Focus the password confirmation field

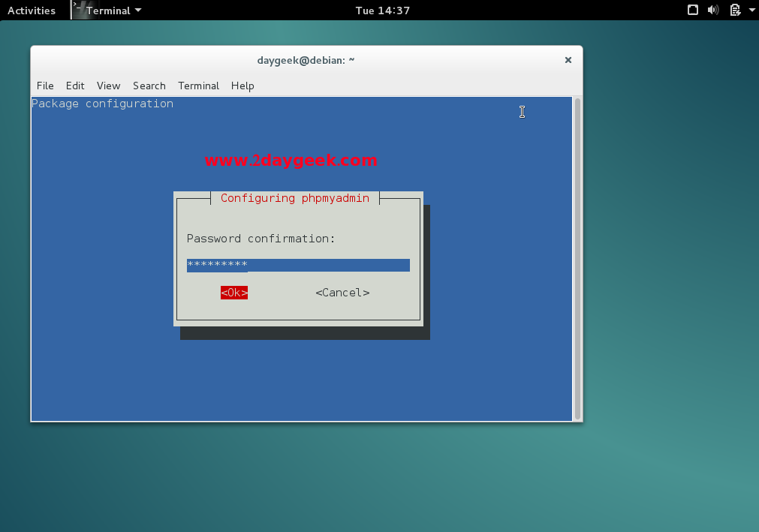(x=298, y=265)
